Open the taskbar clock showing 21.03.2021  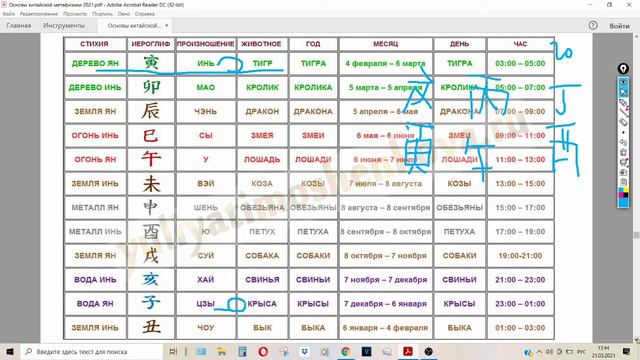[x=603, y=351]
